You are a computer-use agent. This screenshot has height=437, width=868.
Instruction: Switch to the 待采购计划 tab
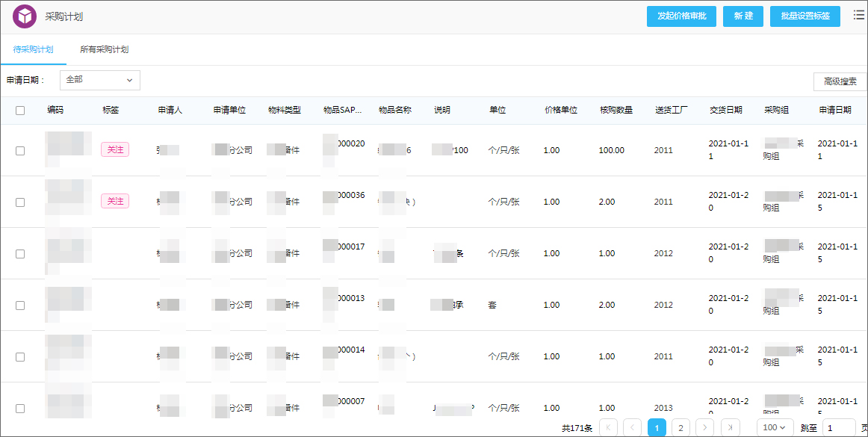33,49
